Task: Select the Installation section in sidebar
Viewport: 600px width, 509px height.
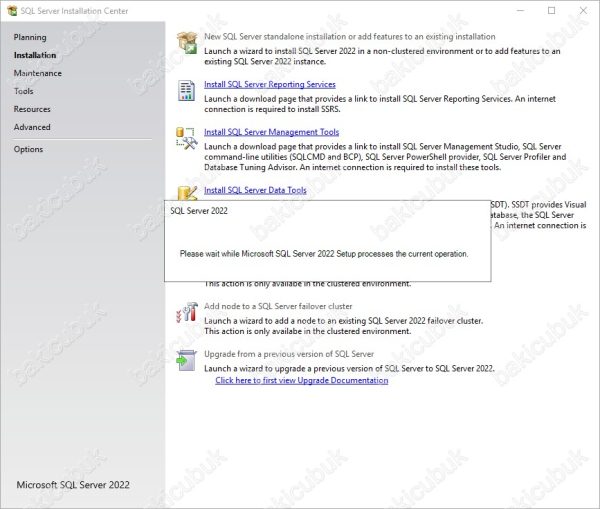Action: click(x=35, y=55)
